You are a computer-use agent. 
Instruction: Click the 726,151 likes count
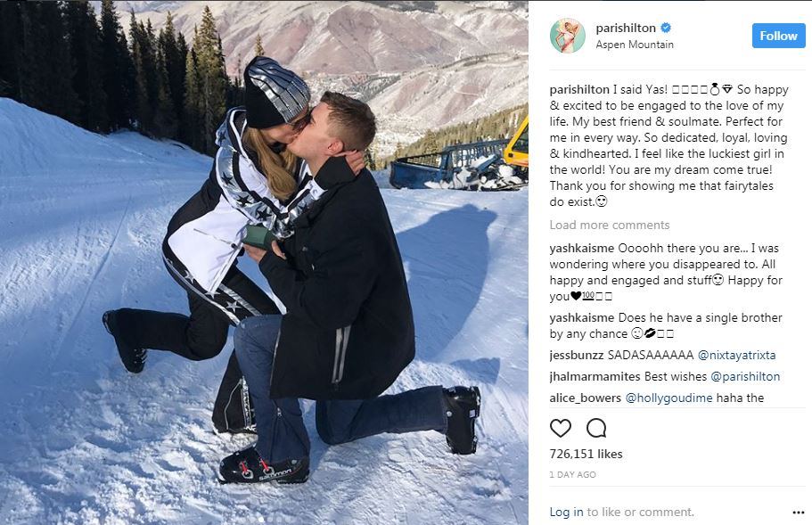click(586, 454)
